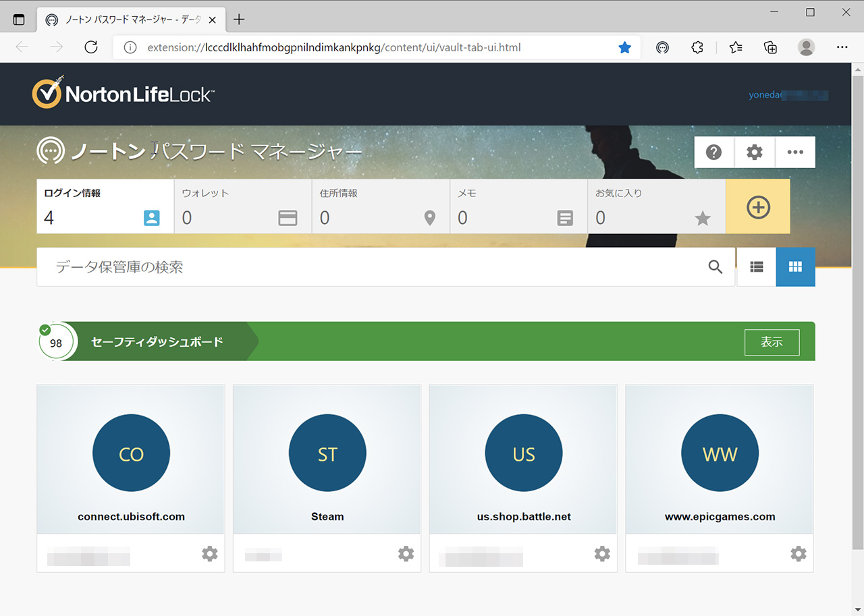Open password manager settings gear in header
This screenshot has width=864, height=616.
click(x=755, y=152)
